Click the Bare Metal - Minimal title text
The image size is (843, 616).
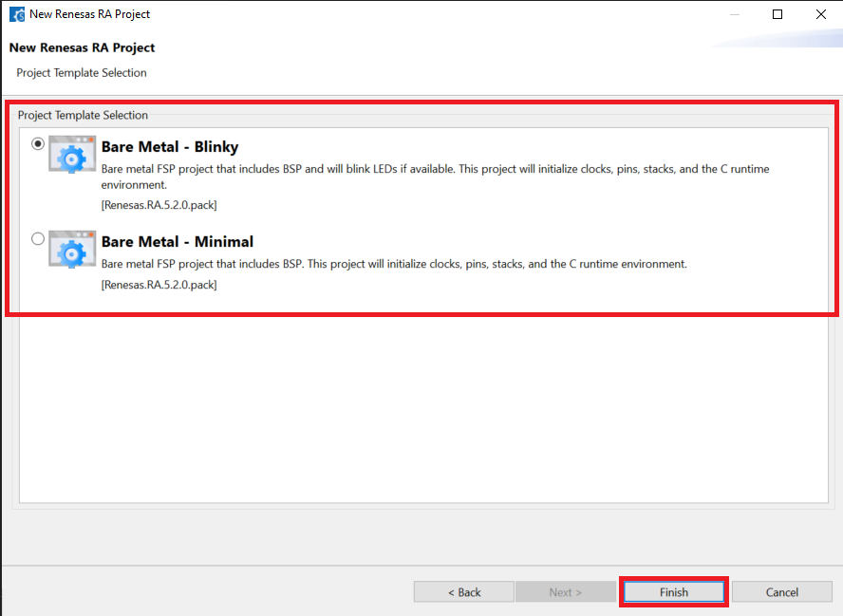coord(177,242)
